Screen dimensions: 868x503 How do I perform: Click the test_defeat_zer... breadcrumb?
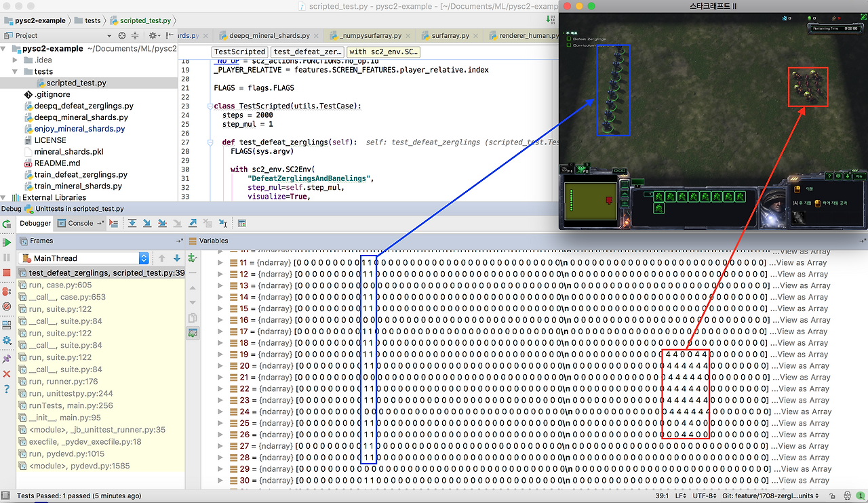(307, 52)
